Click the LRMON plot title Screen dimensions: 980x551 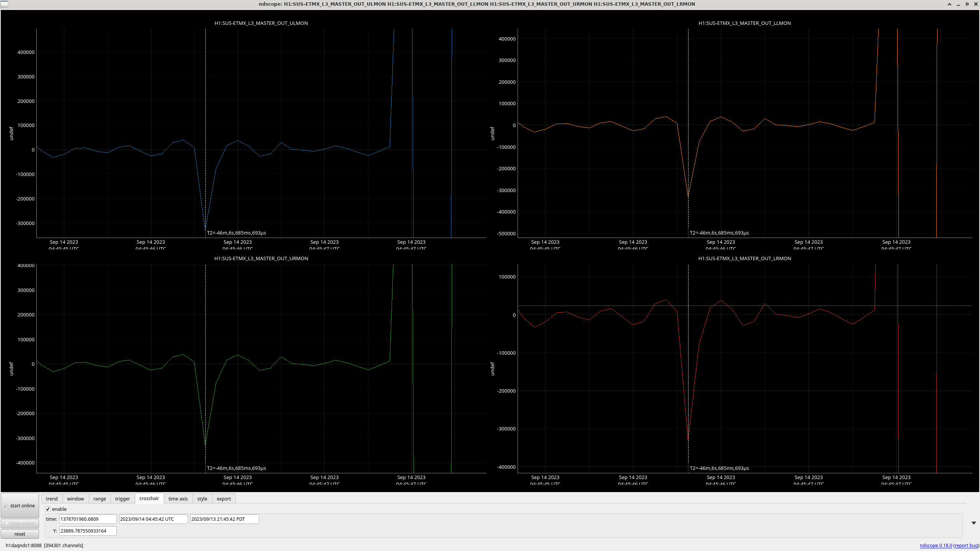[745, 258]
